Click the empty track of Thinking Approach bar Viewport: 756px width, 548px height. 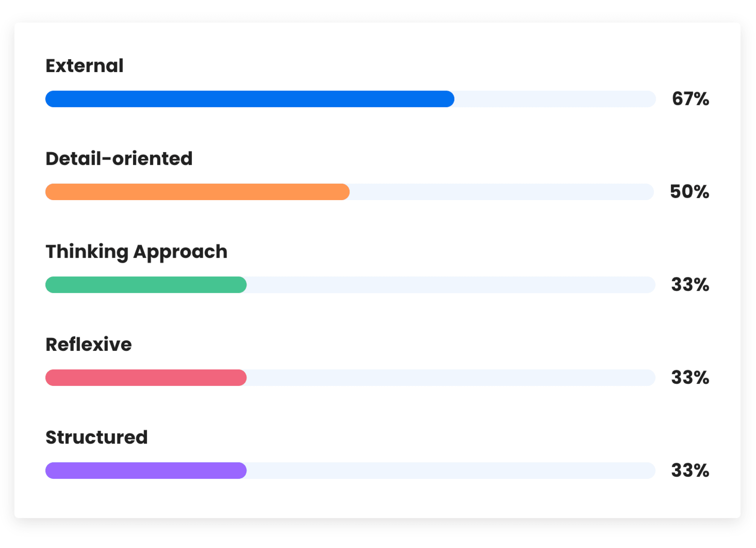[x=451, y=285]
